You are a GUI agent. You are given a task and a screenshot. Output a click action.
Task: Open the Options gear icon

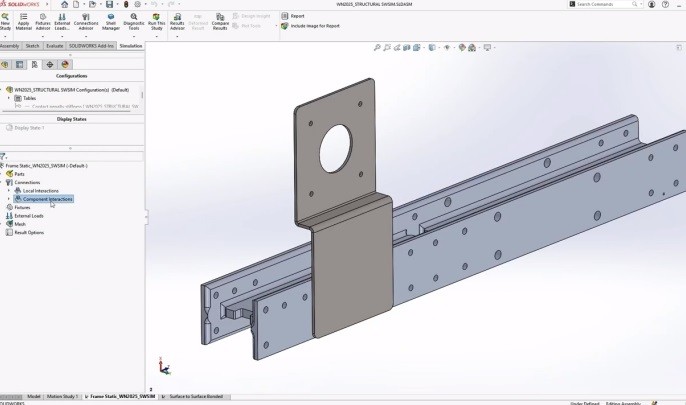pyautogui.click(x=137, y=4)
